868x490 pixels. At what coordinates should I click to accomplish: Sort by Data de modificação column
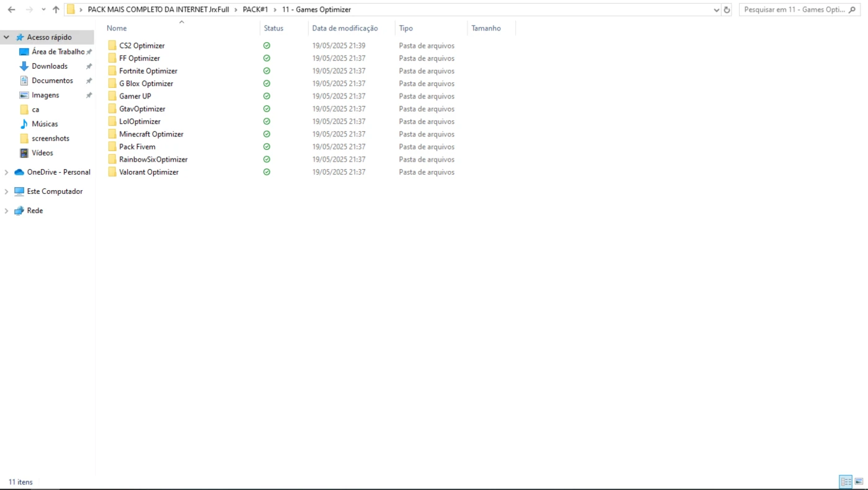click(345, 28)
